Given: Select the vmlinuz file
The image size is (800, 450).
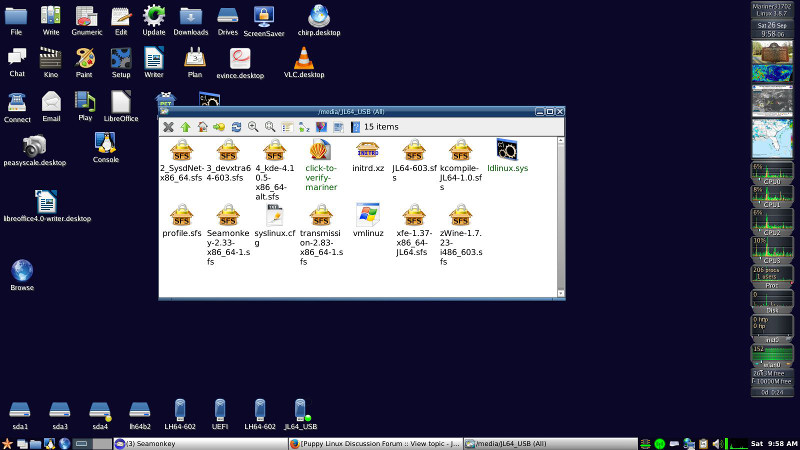Looking at the screenshot, I should pos(368,221).
